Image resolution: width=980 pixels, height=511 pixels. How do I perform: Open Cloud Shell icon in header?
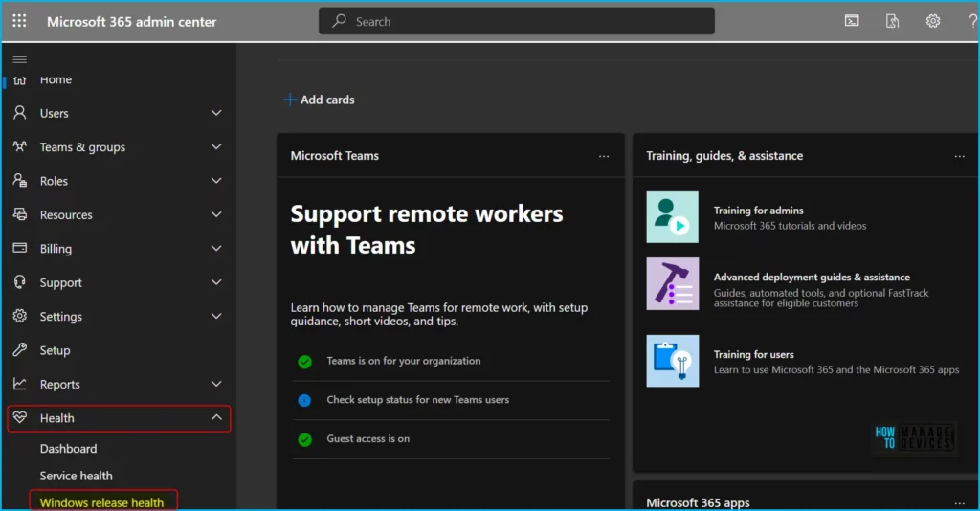tap(852, 21)
